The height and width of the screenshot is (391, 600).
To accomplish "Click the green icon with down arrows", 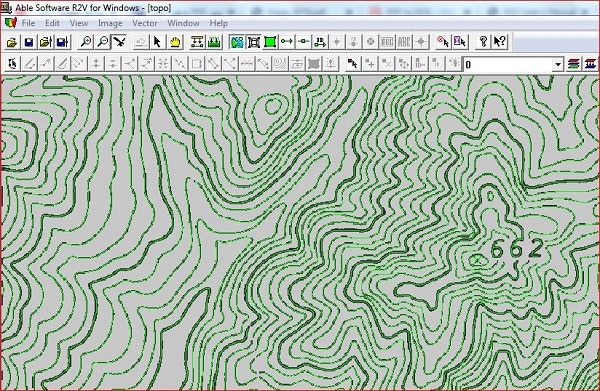I will [214, 42].
